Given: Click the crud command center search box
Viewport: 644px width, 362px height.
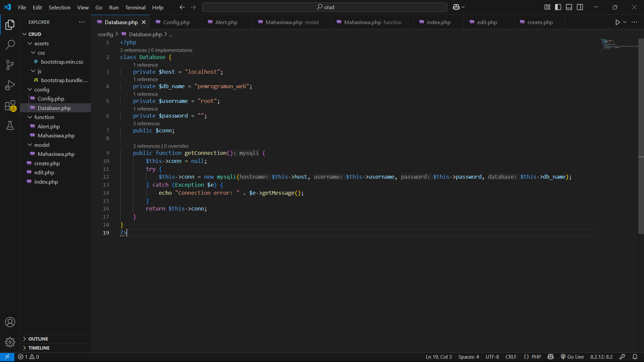Looking at the screenshot, I should pyautogui.click(x=324, y=7).
